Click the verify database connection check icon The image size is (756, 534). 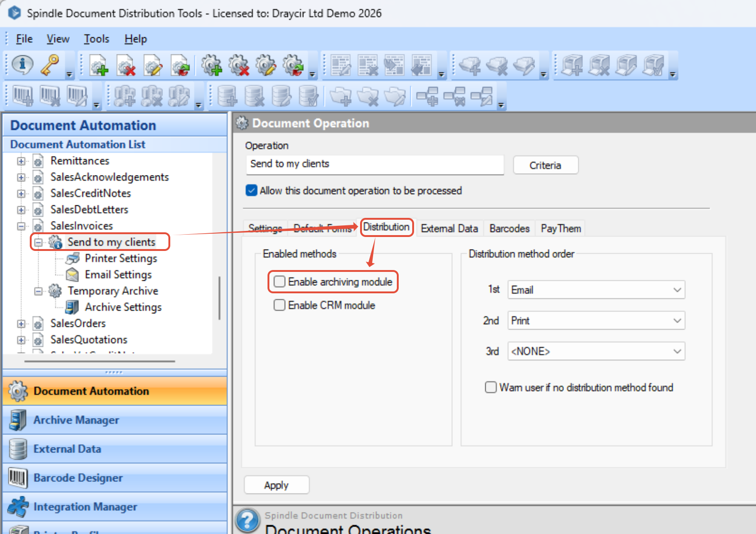click(308, 95)
